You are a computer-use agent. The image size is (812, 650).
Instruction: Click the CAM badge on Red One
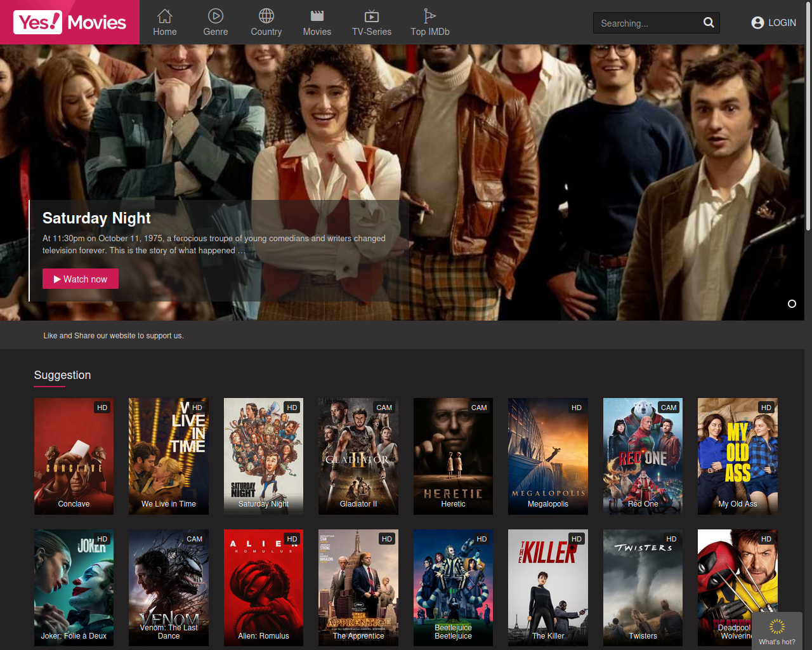pyautogui.click(x=669, y=408)
